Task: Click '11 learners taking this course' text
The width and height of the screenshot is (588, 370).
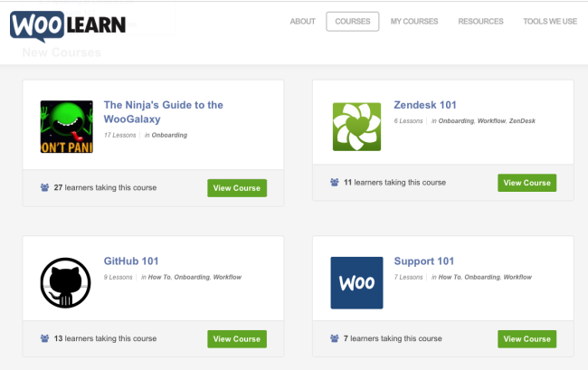Action: 395,182
